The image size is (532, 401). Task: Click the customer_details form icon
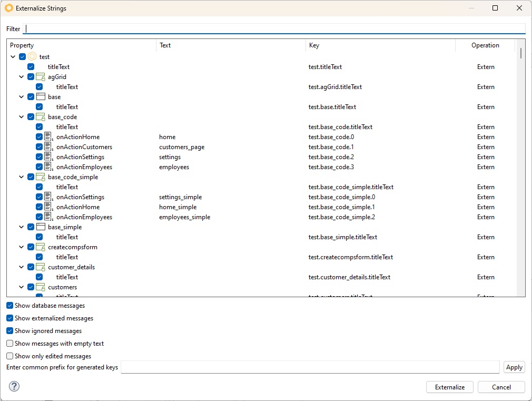click(x=41, y=267)
